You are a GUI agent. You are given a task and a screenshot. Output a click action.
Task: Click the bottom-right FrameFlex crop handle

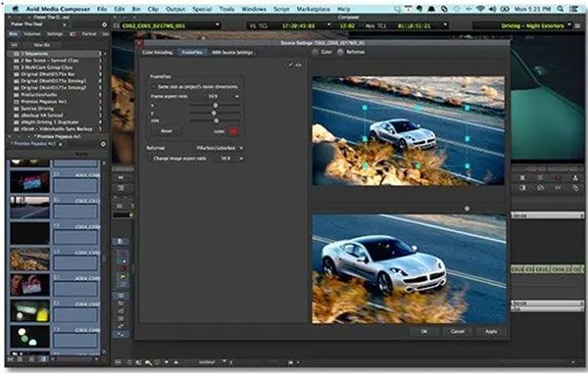(467, 165)
